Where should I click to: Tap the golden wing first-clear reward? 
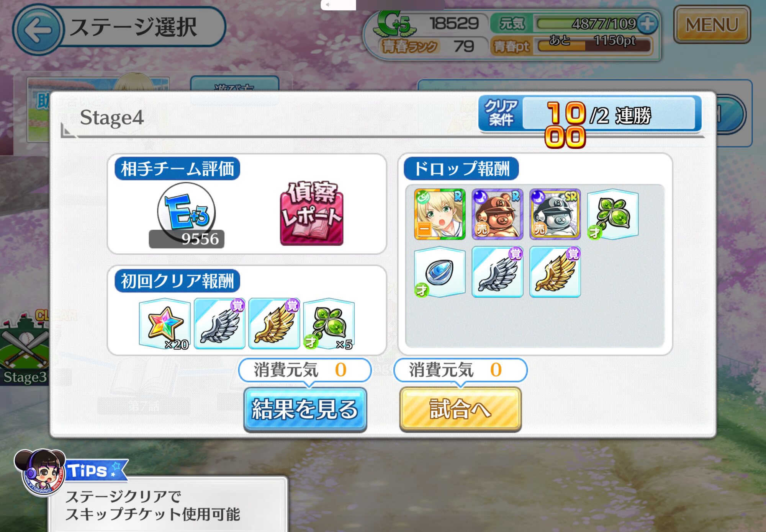(x=274, y=324)
